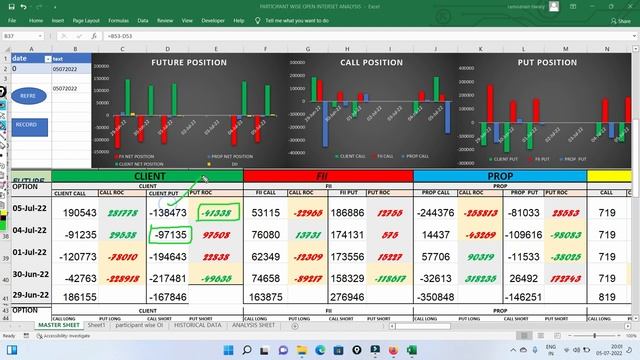Open the File menu
This screenshot has width=640, height=360.
[12, 20]
